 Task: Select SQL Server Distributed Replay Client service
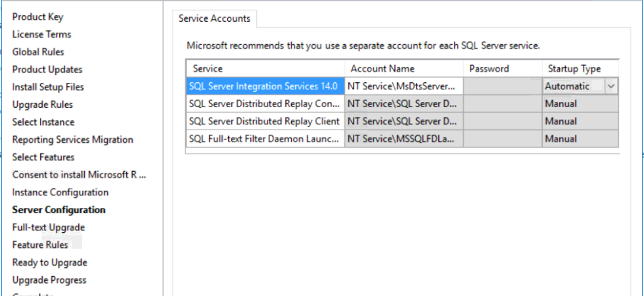click(264, 122)
